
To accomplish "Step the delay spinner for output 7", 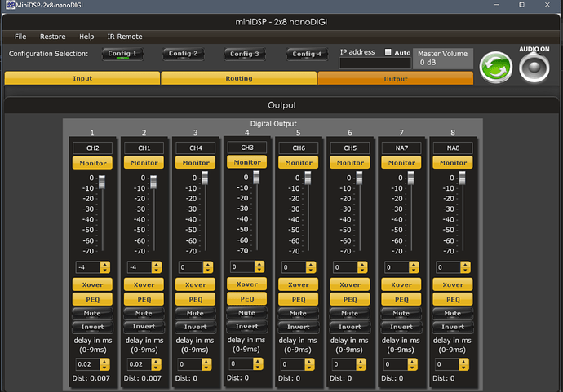I will pyautogui.click(x=412, y=364).
